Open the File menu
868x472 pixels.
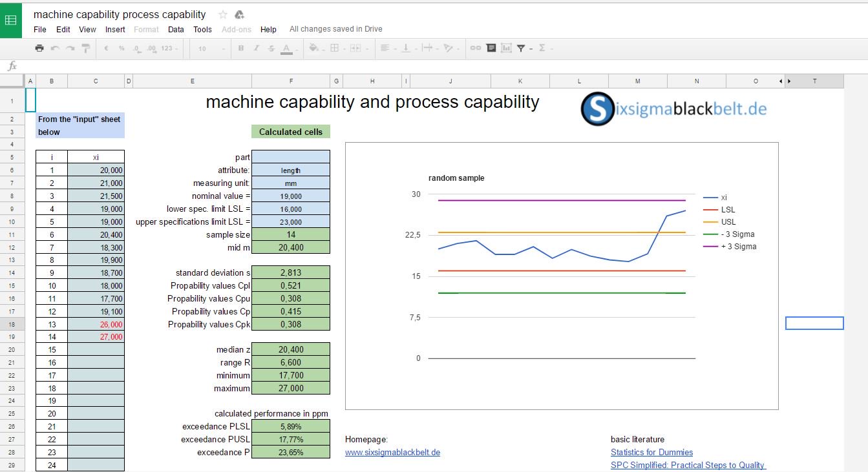[40, 29]
